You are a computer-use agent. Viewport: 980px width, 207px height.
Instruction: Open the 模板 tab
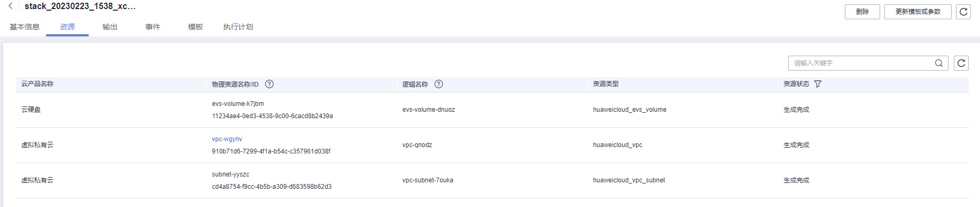tap(195, 27)
